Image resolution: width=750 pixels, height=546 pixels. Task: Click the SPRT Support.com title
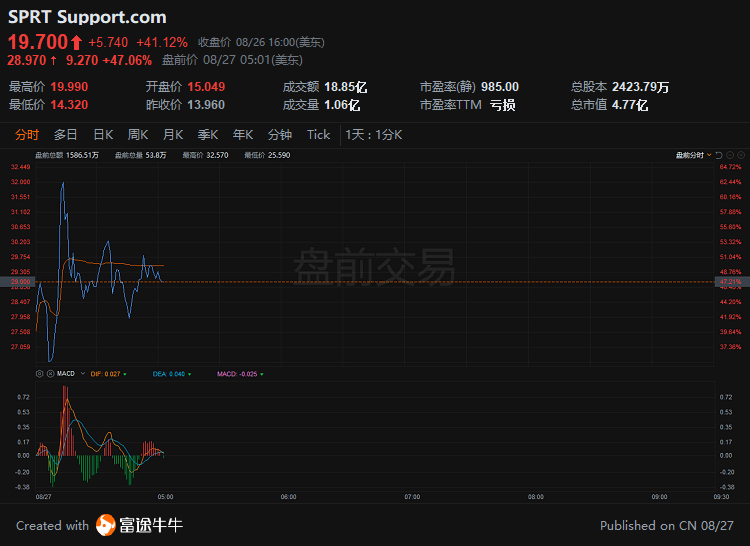tap(87, 17)
